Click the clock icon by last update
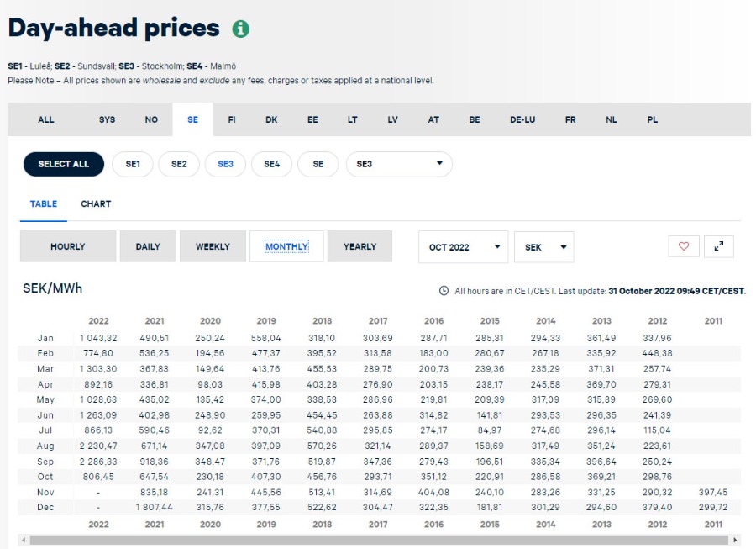The width and height of the screenshot is (756, 549). click(x=444, y=291)
